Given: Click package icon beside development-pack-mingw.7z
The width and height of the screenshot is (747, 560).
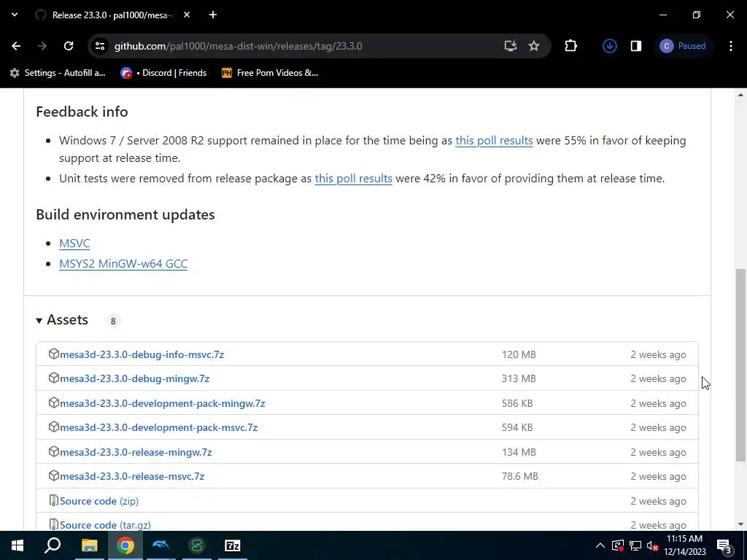Looking at the screenshot, I should pyautogui.click(x=53, y=402).
